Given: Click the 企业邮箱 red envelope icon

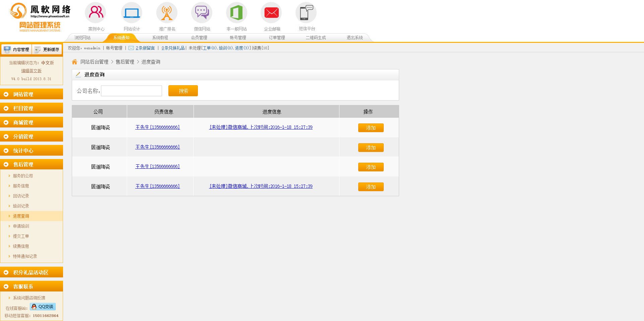Looking at the screenshot, I should click(271, 13).
